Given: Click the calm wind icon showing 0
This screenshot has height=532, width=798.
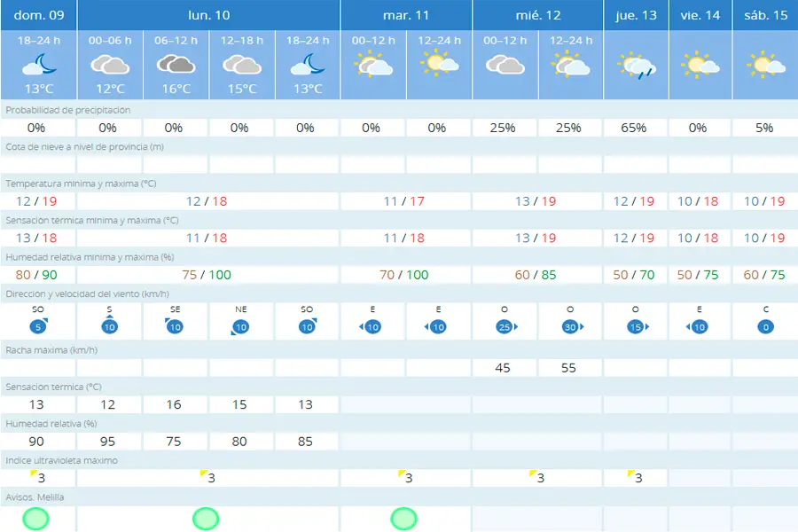Looking at the screenshot, I should [x=765, y=327].
